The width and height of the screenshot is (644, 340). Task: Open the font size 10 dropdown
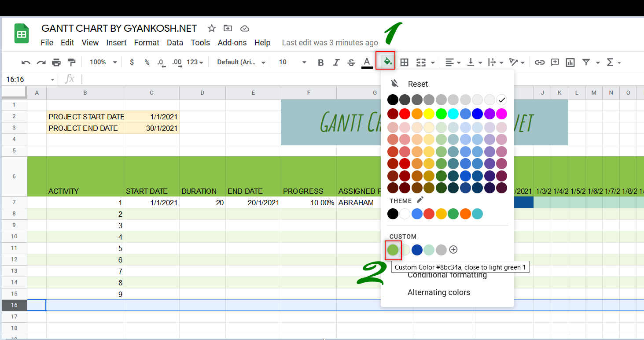(x=293, y=62)
